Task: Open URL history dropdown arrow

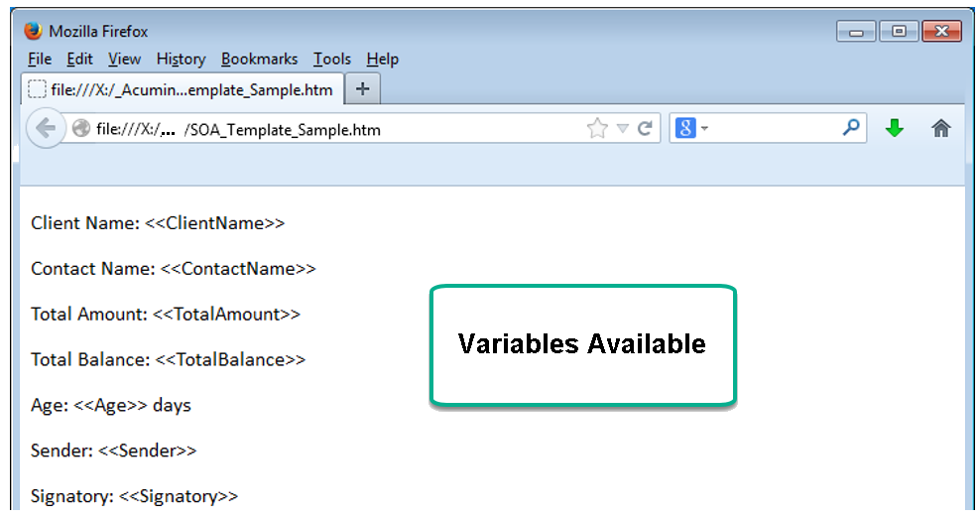Action: tap(623, 128)
